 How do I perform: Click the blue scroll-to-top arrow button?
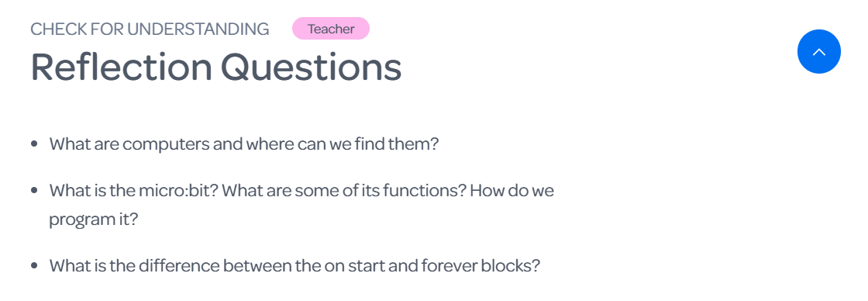818,51
